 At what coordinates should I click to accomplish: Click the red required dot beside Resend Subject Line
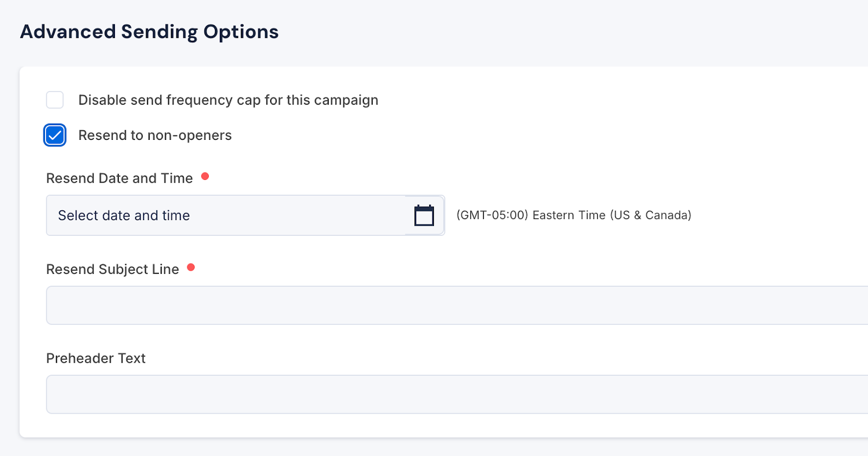pyautogui.click(x=191, y=267)
